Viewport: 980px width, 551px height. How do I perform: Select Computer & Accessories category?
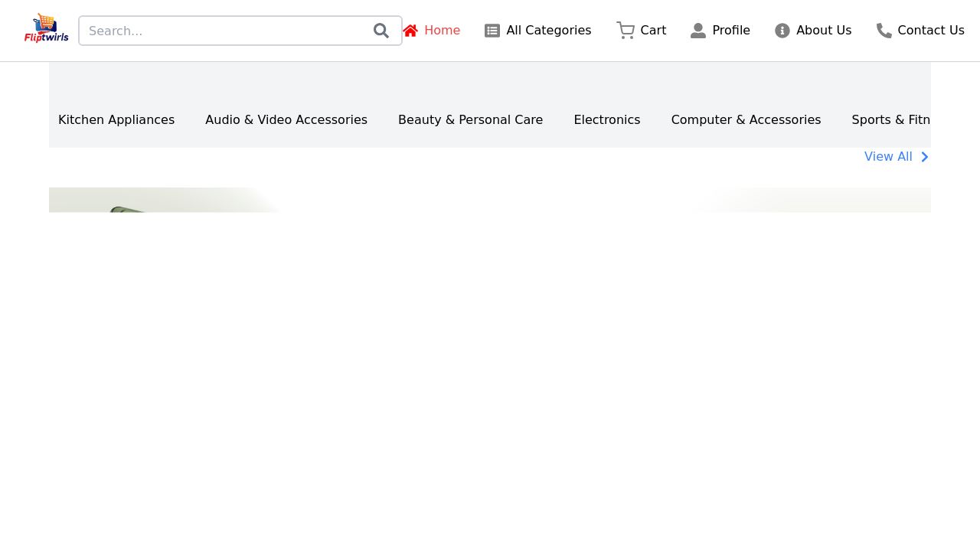(x=746, y=120)
